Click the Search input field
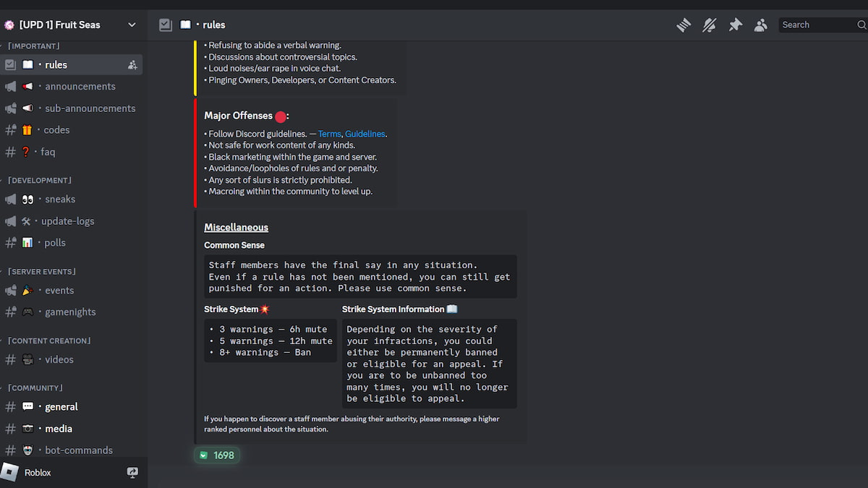The image size is (868, 488). [x=821, y=24]
